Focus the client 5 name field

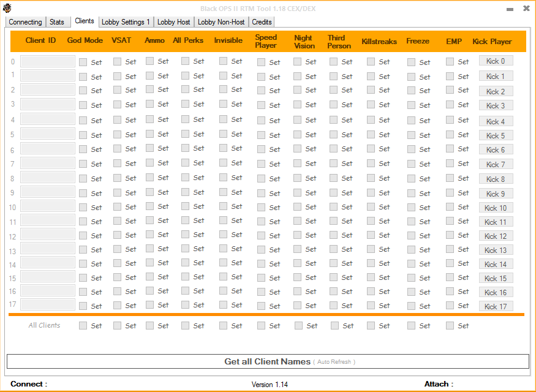pos(48,134)
